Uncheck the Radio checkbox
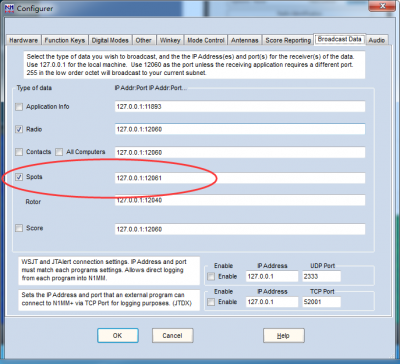Screen dimensions: 400x364 click(19, 129)
